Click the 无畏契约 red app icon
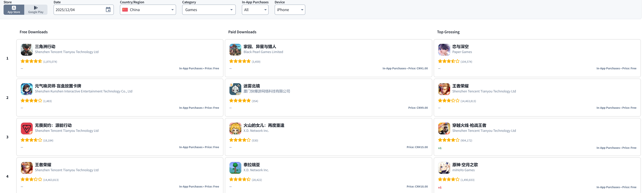 point(27,128)
